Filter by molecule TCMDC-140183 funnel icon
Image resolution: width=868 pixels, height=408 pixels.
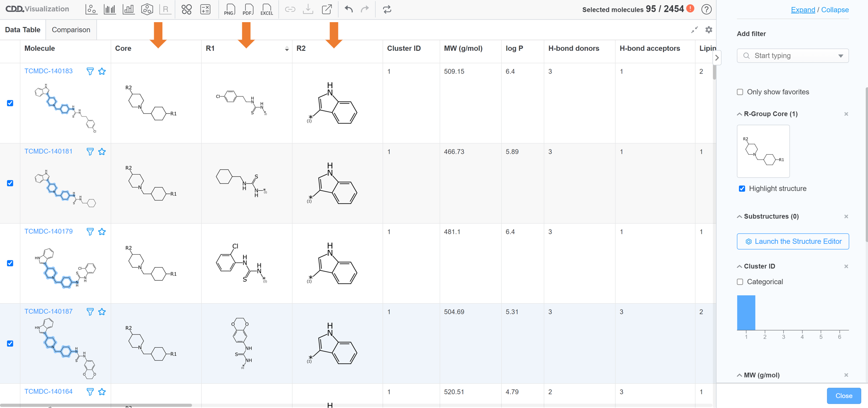point(90,71)
